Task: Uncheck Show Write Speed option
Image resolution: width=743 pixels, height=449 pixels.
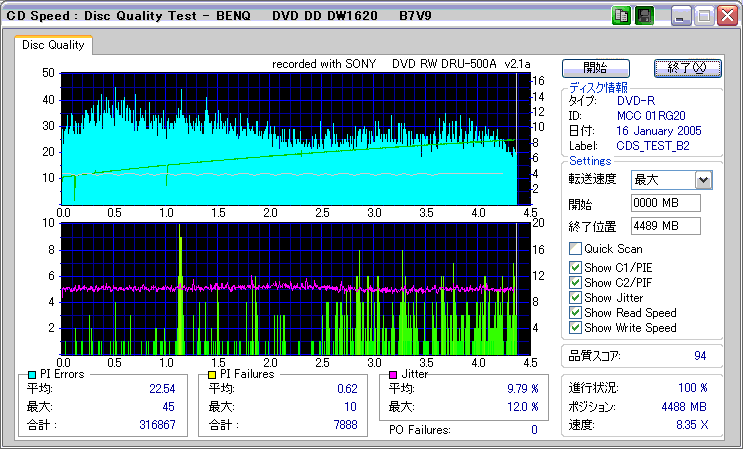Action: [575, 327]
